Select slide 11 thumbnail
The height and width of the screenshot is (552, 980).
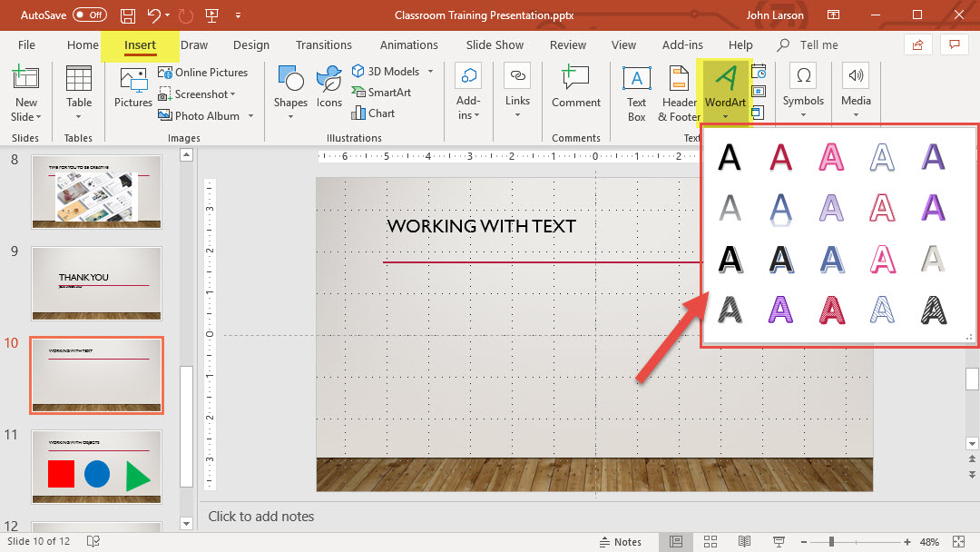[x=96, y=467]
